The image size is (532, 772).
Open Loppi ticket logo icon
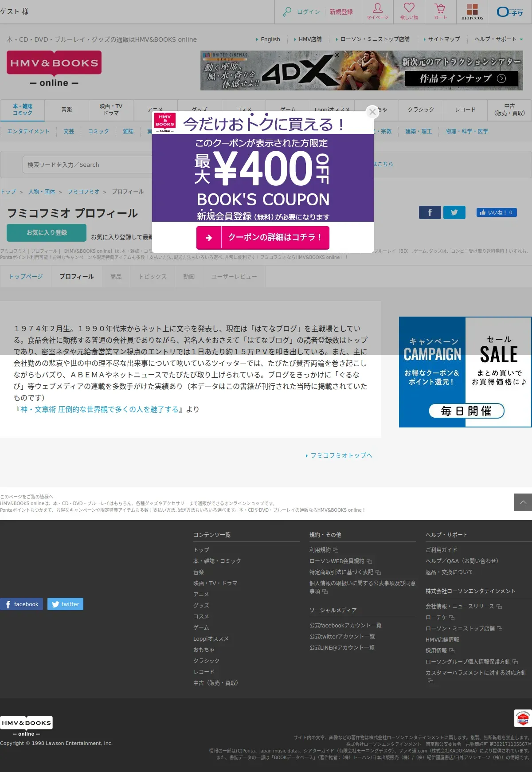[x=510, y=12]
